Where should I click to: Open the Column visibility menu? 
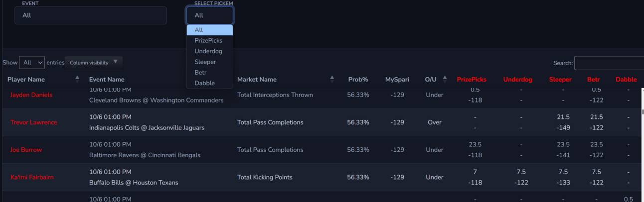pyautogui.click(x=94, y=63)
